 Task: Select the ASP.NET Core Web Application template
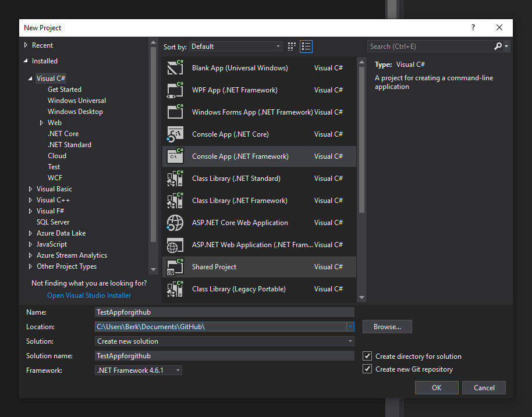(260, 222)
